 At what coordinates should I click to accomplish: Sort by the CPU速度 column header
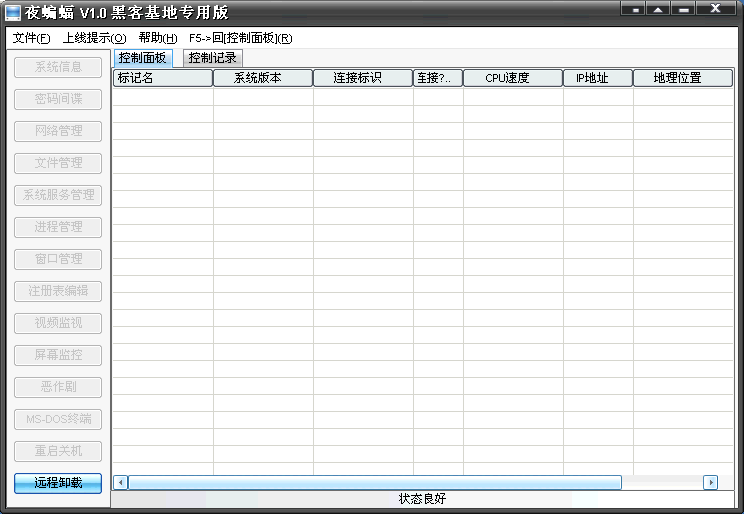(x=512, y=78)
